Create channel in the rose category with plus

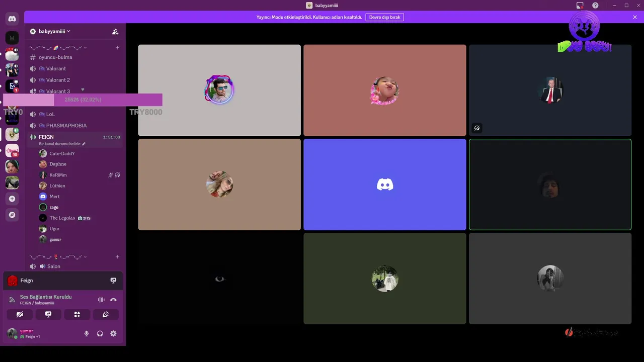(117, 257)
